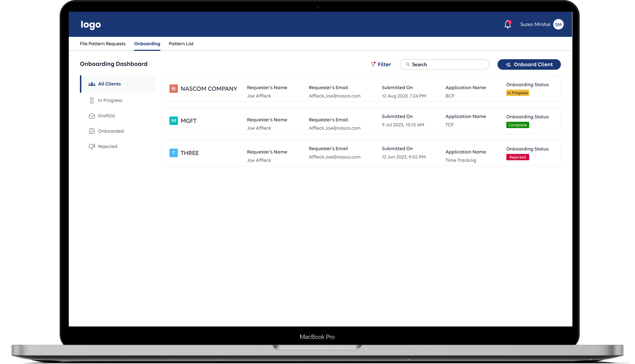Click the Onboarded checkmark clipboard icon
This screenshot has width=635, height=364.
[x=92, y=131]
